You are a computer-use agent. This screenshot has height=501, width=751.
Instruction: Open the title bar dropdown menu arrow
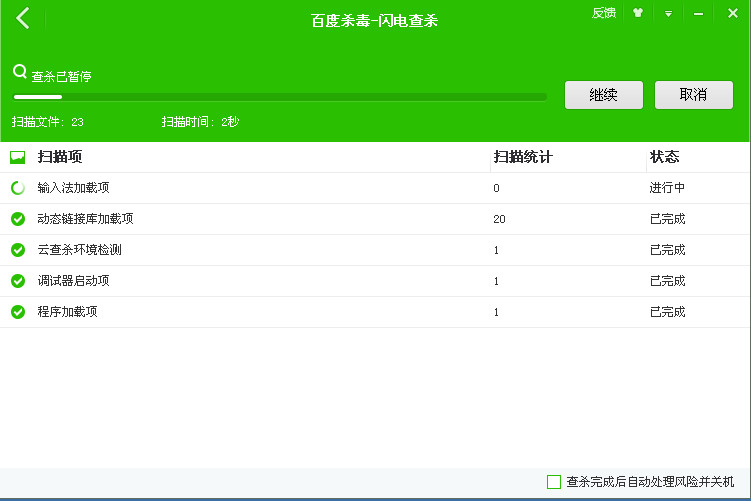[668, 14]
